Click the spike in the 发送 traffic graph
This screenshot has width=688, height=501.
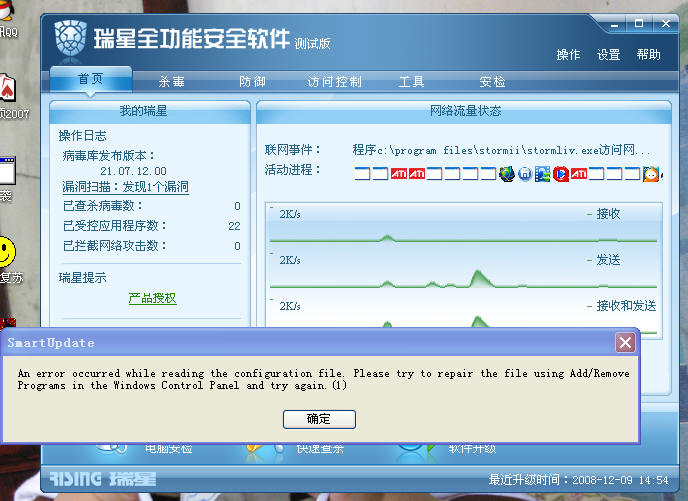(478, 279)
